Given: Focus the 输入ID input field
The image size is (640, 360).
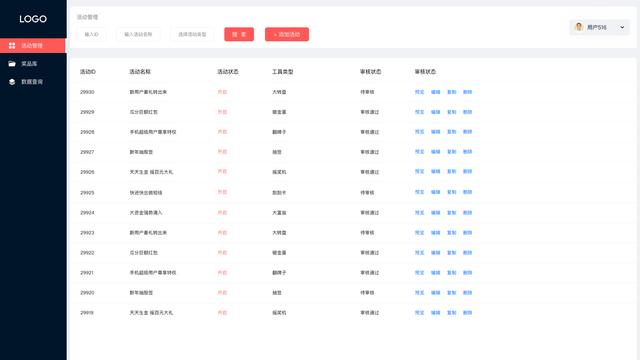Looking at the screenshot, I should 91,34.
